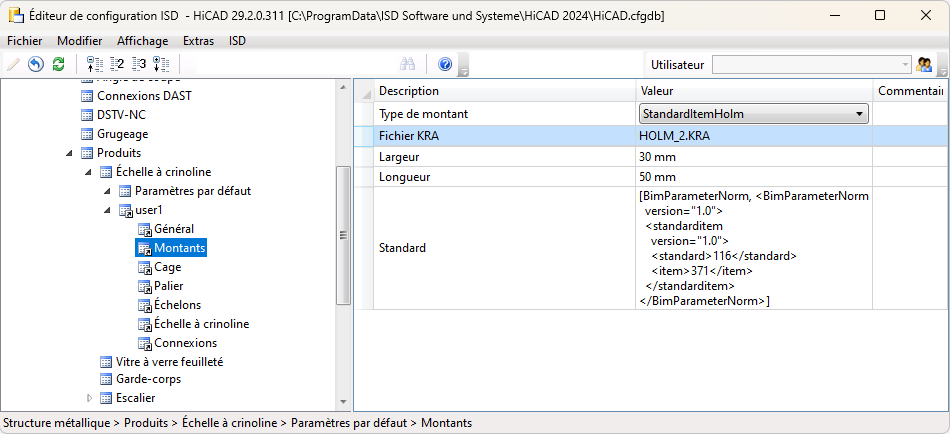Select Garde-corps in the tree
Viewport: 950px width, 434px height.
click(x=148, y=379)
